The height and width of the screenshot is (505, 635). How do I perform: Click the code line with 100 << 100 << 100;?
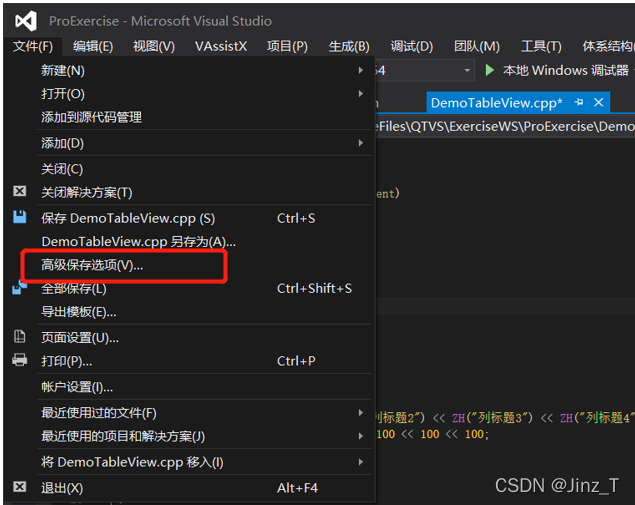click(x=433, y=435)
